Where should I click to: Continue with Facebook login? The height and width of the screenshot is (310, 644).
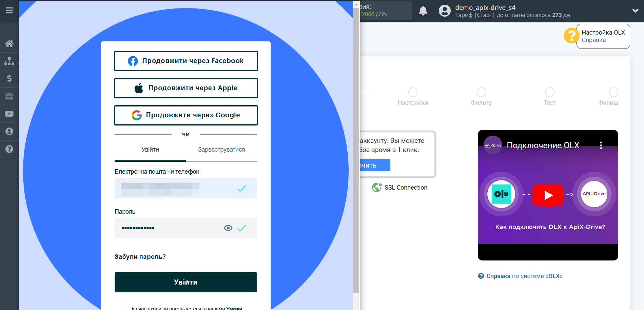[186, 61]
